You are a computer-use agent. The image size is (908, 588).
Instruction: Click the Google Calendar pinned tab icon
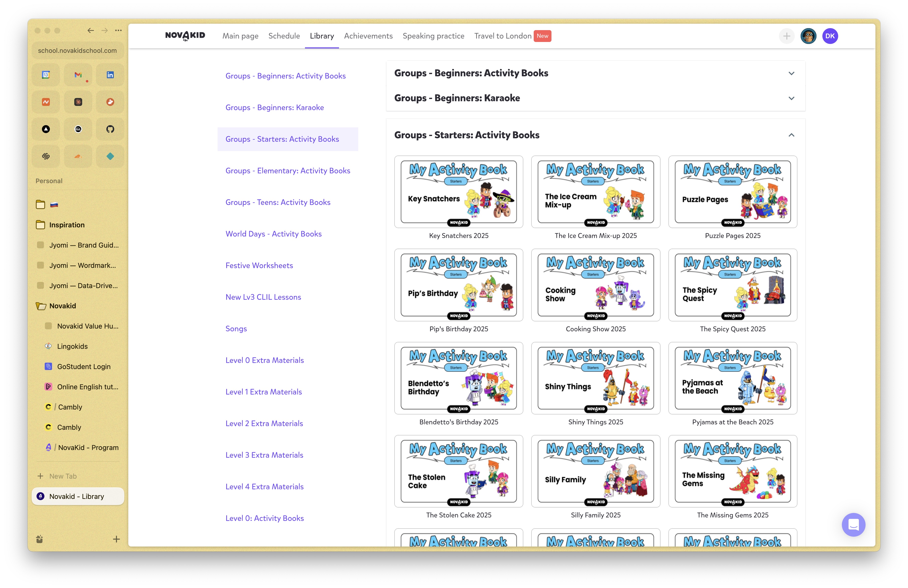click(x=46, y=75)
